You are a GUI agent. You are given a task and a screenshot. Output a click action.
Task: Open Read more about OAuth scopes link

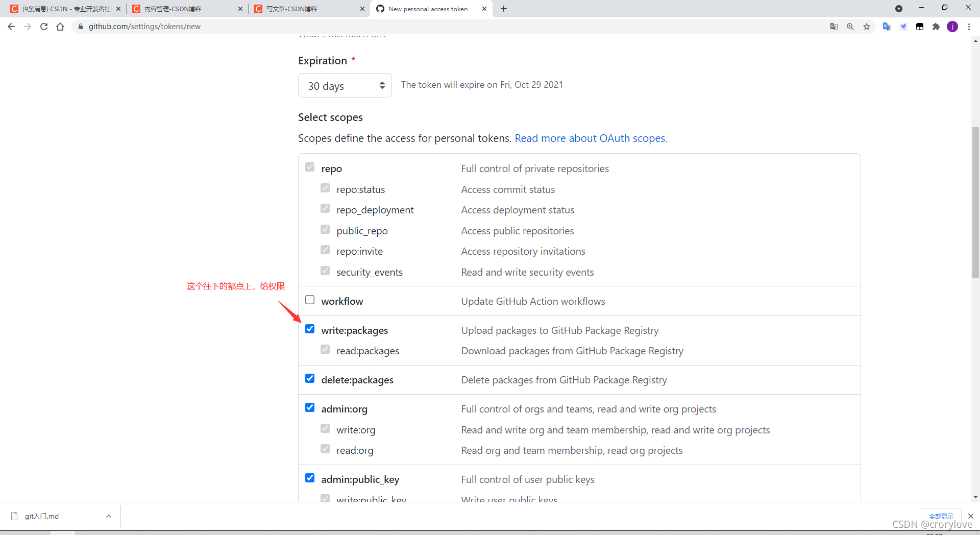pyautogui.click(x=591, y=138)
